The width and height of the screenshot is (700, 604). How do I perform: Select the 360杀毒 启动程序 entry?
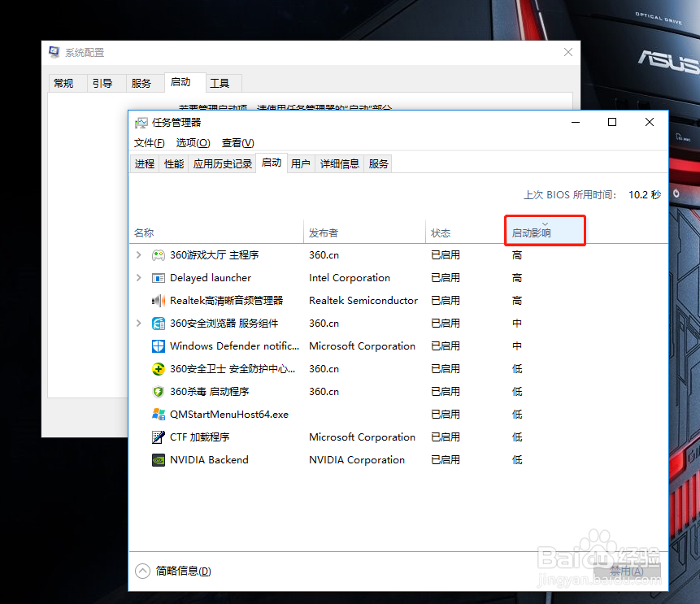coord(210,392)
